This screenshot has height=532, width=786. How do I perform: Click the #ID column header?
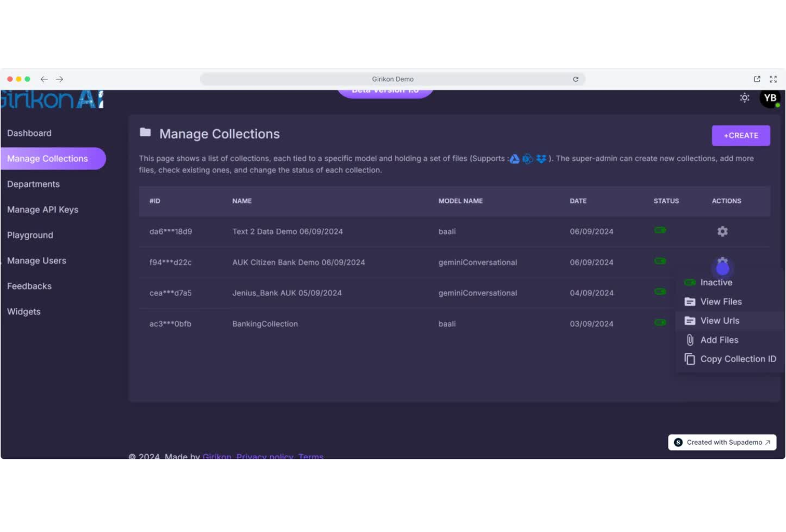[155, 201]
